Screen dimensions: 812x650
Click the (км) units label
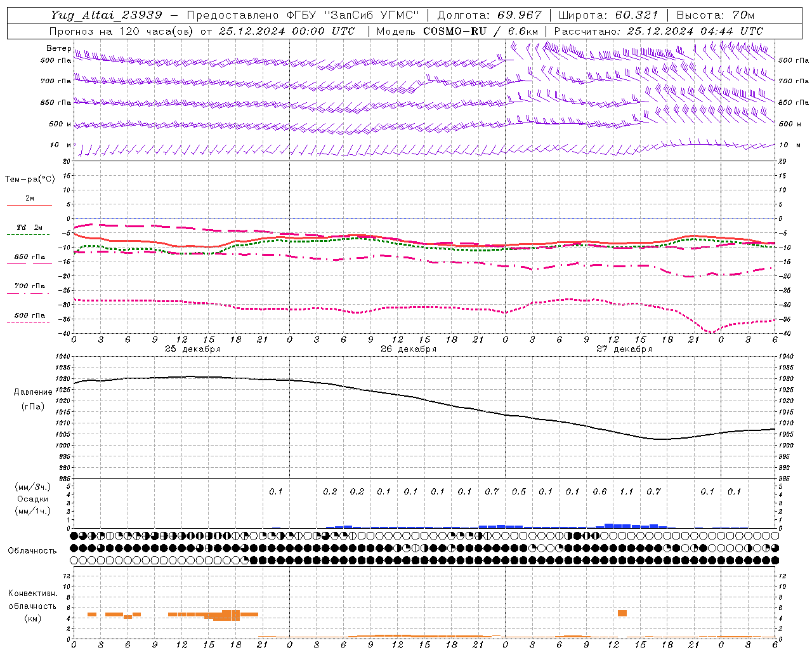pos(33,618)
